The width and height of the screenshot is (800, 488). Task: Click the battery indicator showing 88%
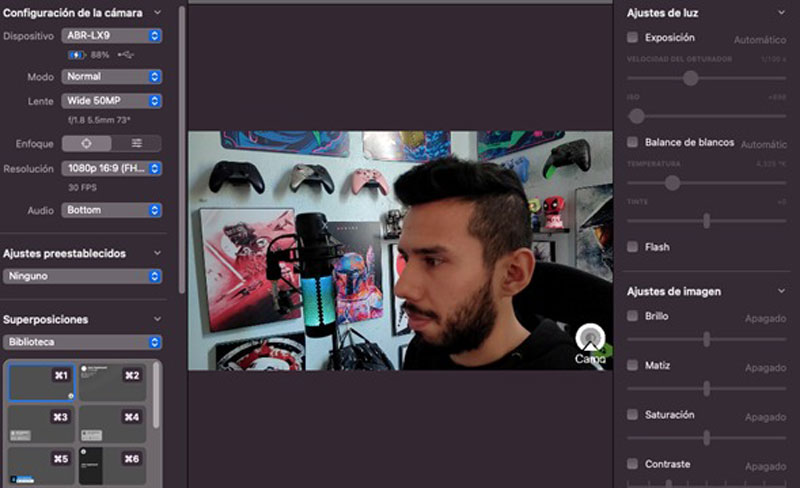pyautogui.click(x=77, y=55)
